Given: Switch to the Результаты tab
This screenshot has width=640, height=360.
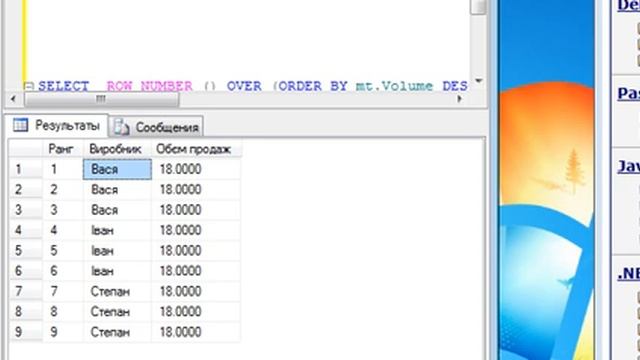Looking at the screenshot, I should click(56, 125).
